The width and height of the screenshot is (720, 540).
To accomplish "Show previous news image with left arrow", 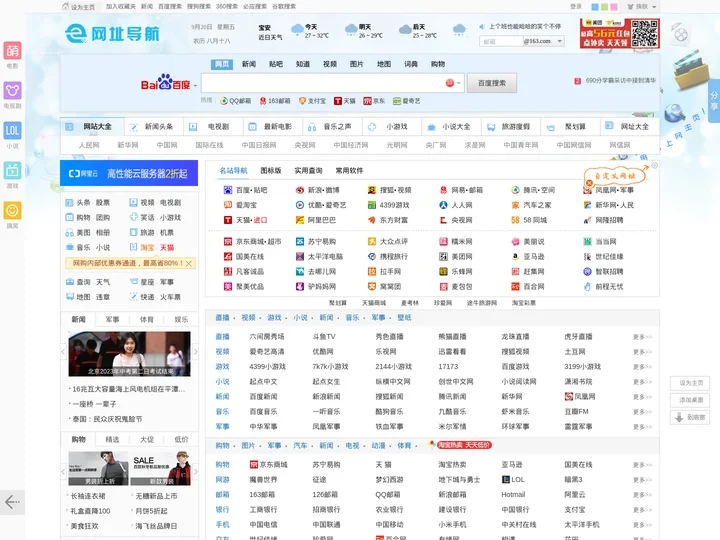I will [63, 352].
